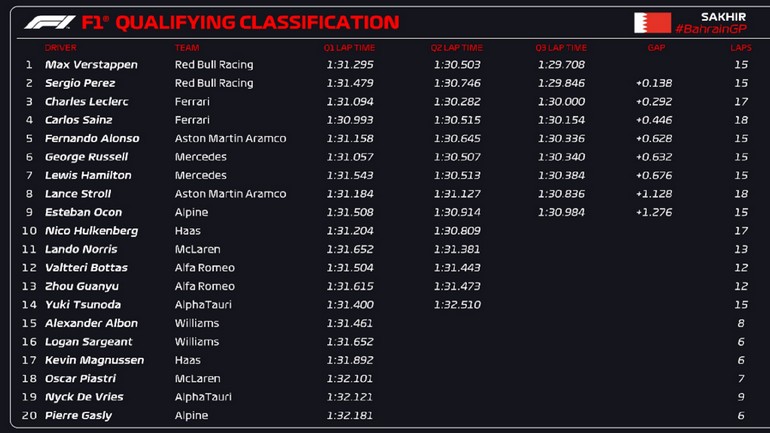
Task: Sort by Q1 LAP TIME header
Action: pyautogui.click(x=349, y=47)
